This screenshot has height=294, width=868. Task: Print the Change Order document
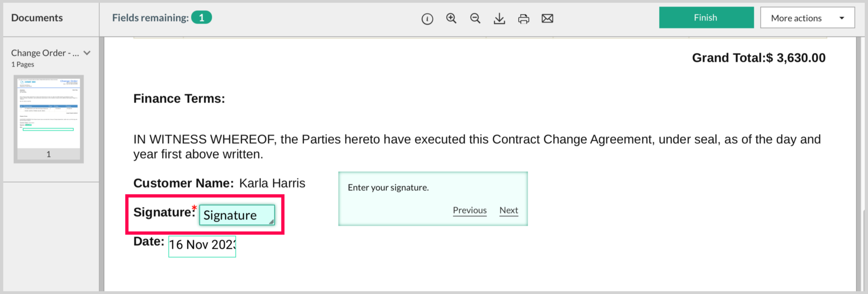coord(523,19)
